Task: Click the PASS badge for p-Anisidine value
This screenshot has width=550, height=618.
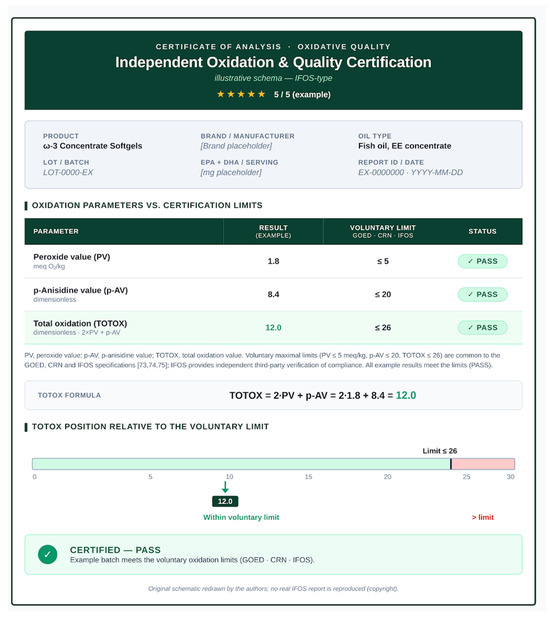Action: coord(482,294)
